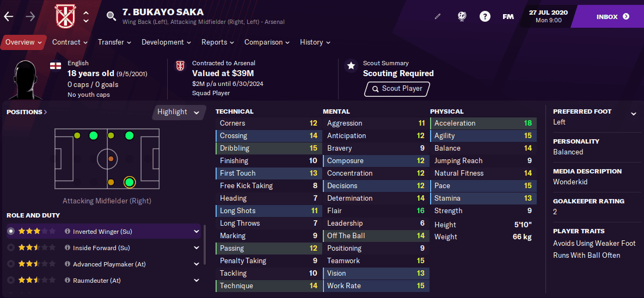Select the Raumdeuter role radio button

coord(10,281)
